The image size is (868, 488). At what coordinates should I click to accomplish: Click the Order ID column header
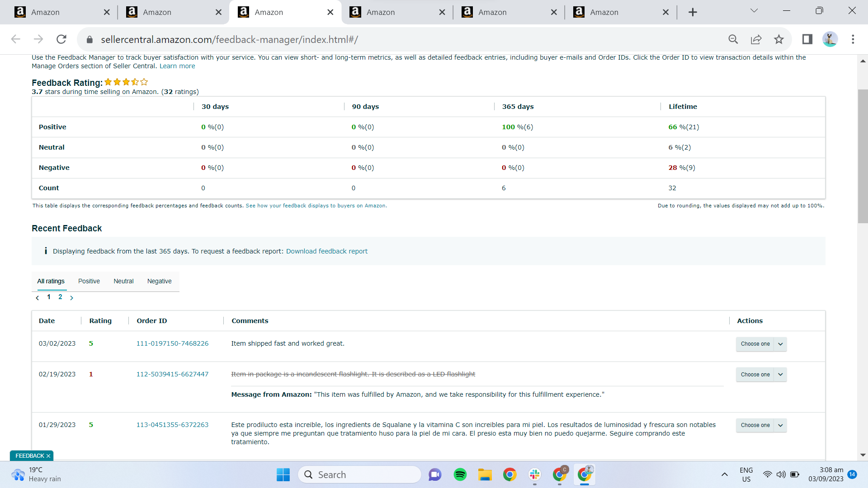(152, 321)
